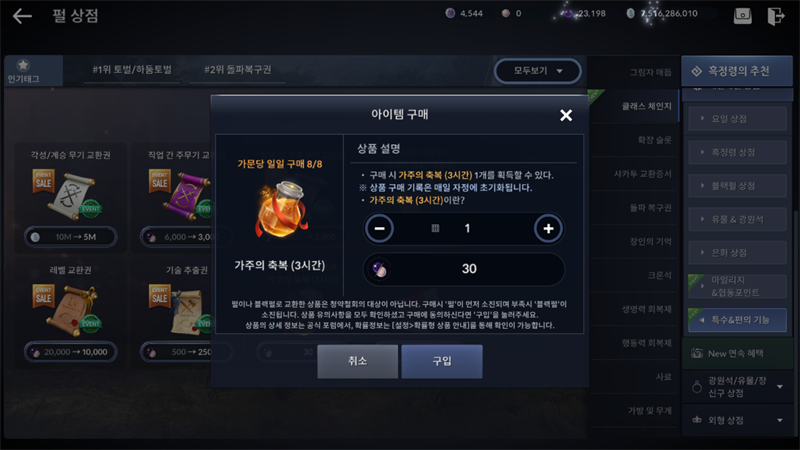Click the 가주의 축복 potion image

[281, 210]
